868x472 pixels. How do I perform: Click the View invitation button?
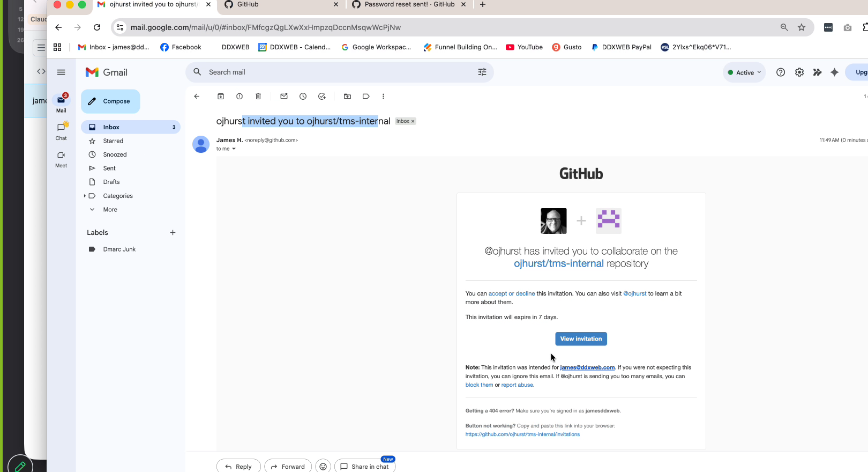coord(581,339)
